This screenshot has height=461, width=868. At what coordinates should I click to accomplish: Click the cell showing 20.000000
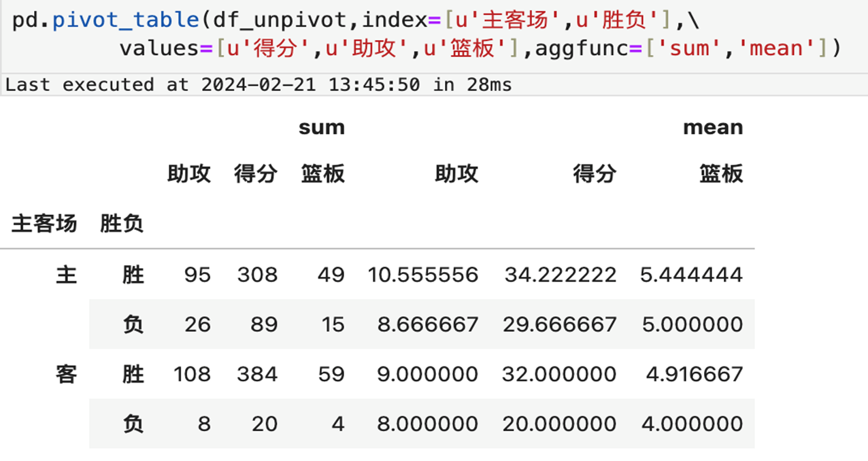tap(560, 424)
